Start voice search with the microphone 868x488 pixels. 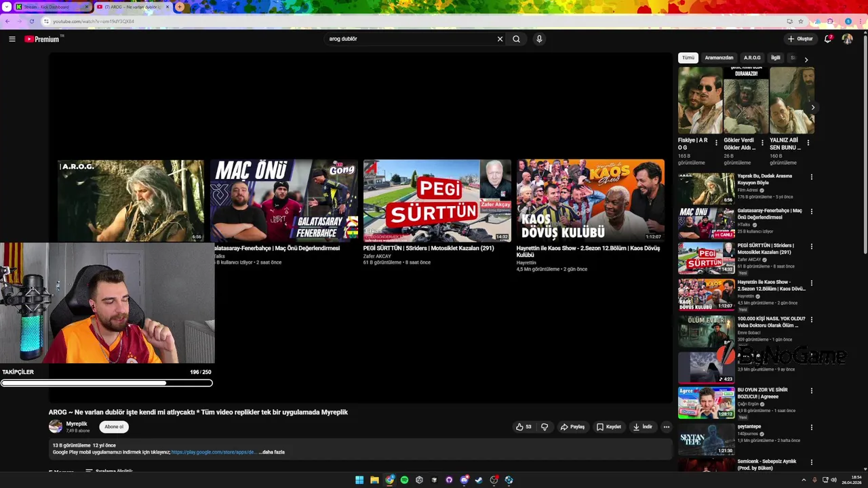[x=539, y=39]
